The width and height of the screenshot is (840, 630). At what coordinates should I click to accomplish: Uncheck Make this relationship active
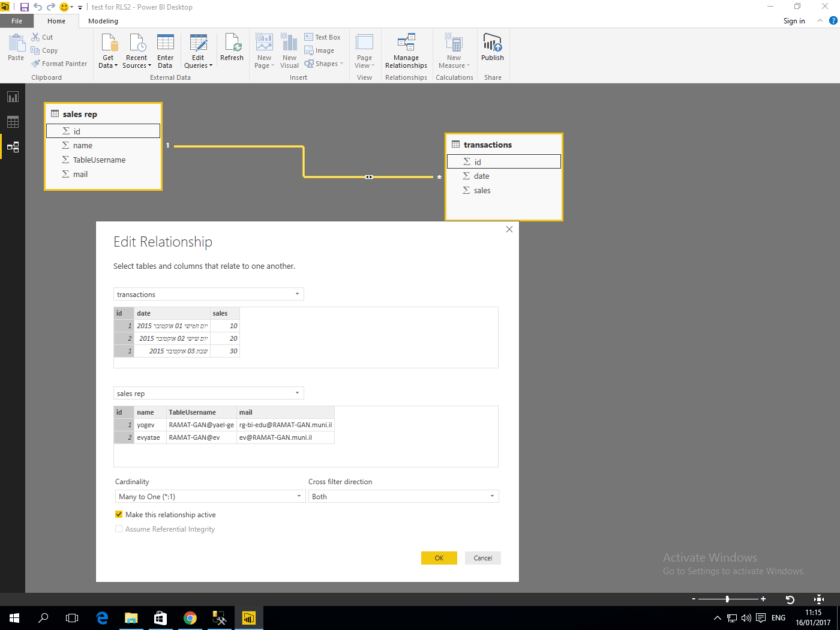119,514
